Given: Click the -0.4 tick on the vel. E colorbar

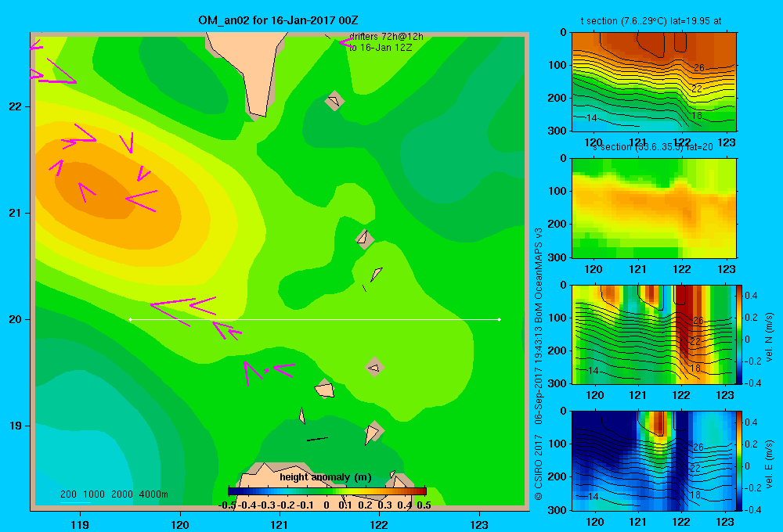Looking at the screenshot, I should 752,509.
